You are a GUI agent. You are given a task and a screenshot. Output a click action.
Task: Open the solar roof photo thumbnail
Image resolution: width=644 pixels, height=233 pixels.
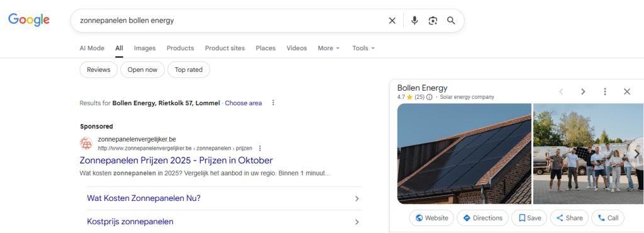464,154
